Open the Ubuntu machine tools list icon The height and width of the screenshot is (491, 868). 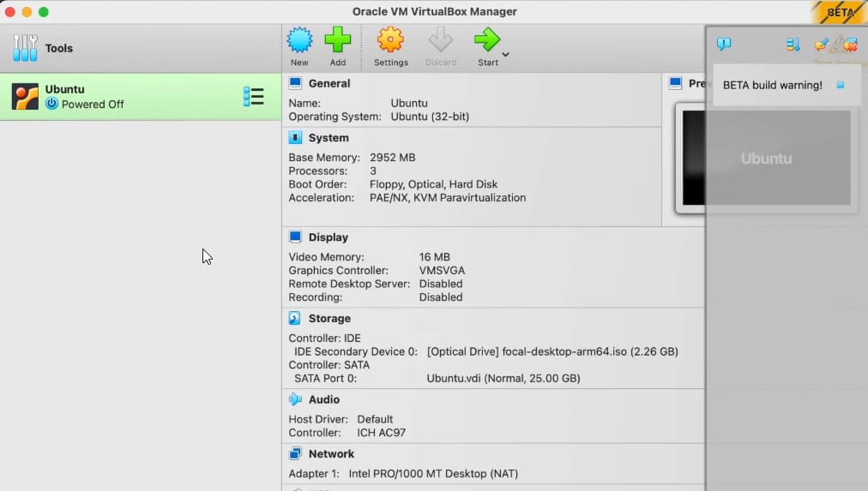coord(254,96)
